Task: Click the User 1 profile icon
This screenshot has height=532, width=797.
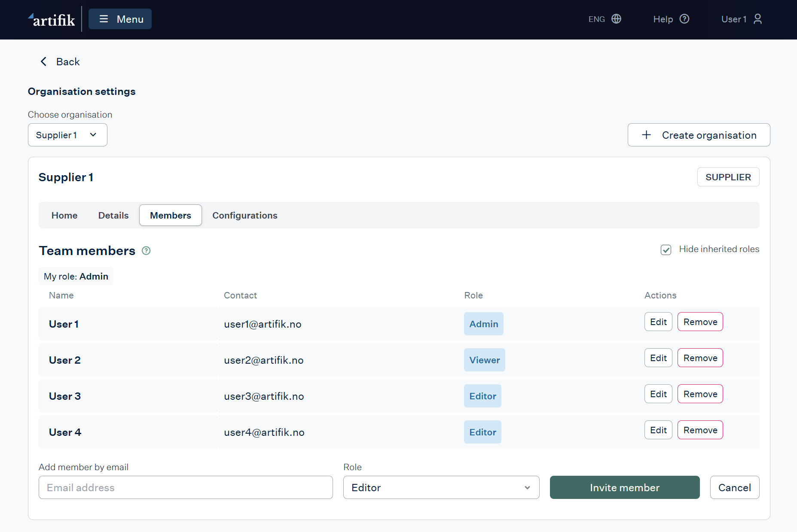Action: click(758, 19)
